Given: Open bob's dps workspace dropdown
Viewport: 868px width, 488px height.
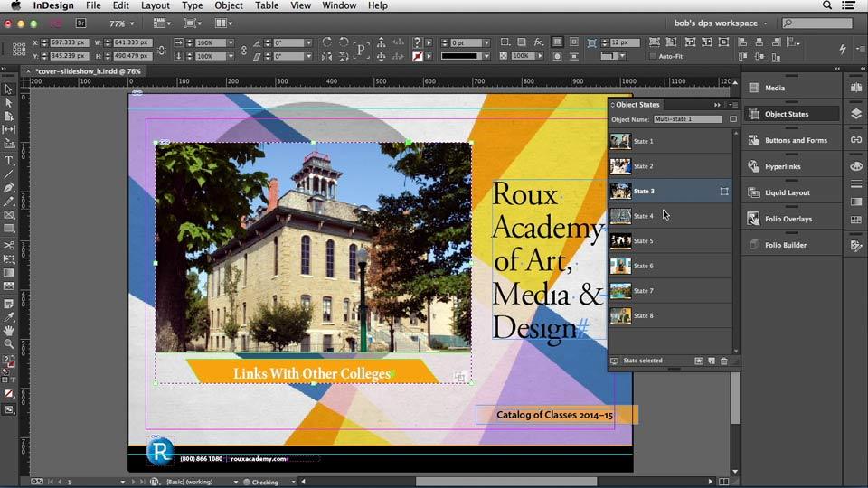Looking at the screenshot, I should 722,23.
